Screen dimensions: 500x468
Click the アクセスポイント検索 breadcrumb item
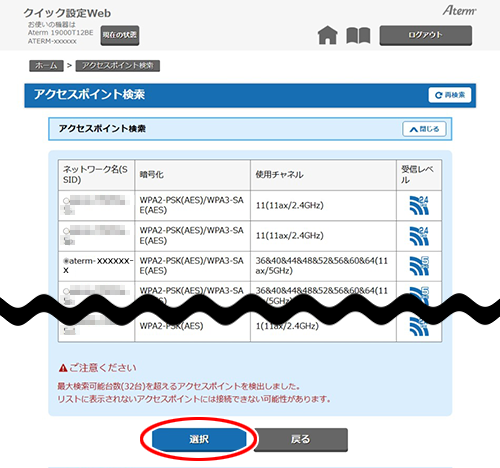(118, 66)
